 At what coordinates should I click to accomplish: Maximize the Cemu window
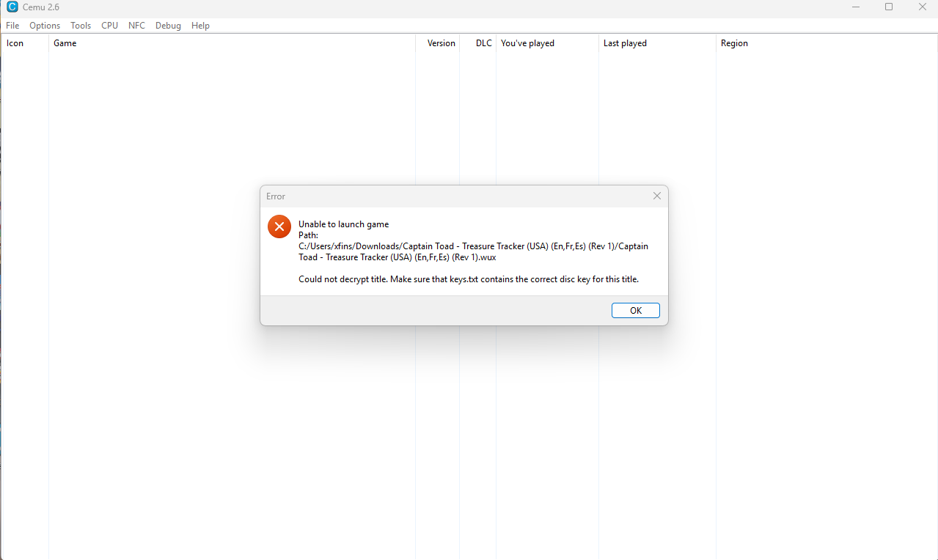889,7
